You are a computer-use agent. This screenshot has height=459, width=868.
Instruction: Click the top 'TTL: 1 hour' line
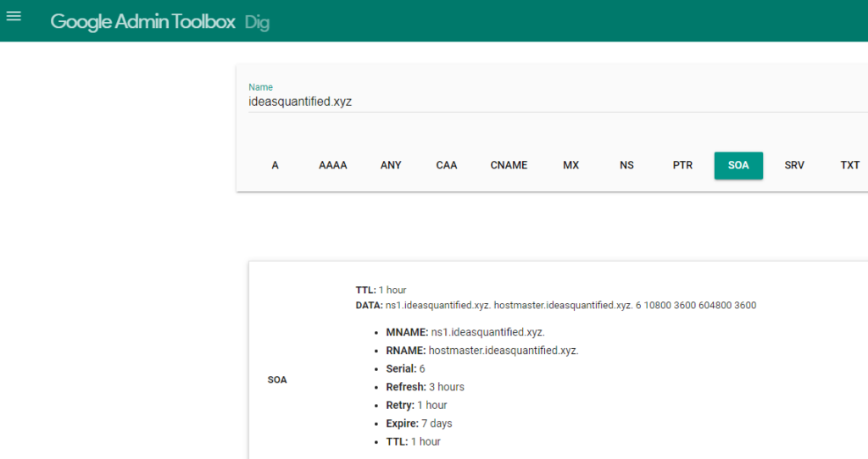(x=381, y=290)
